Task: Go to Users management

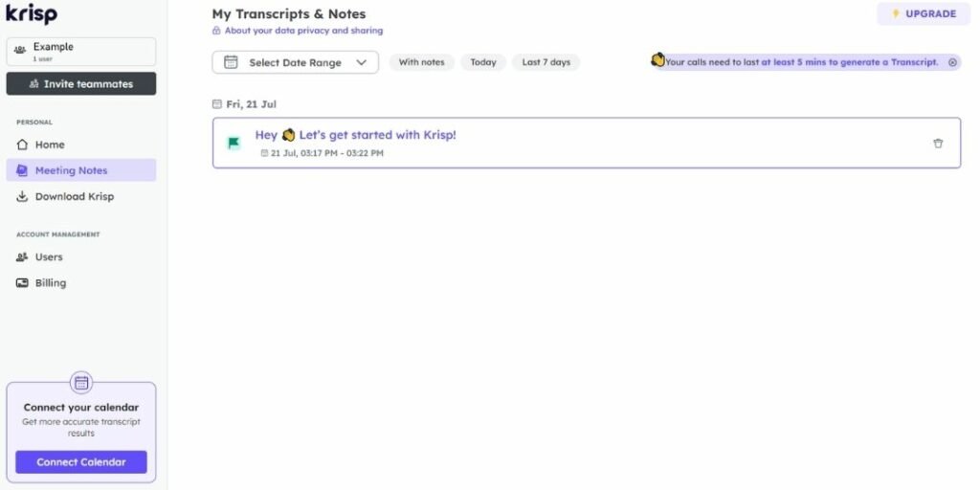Action: point(81,256)
